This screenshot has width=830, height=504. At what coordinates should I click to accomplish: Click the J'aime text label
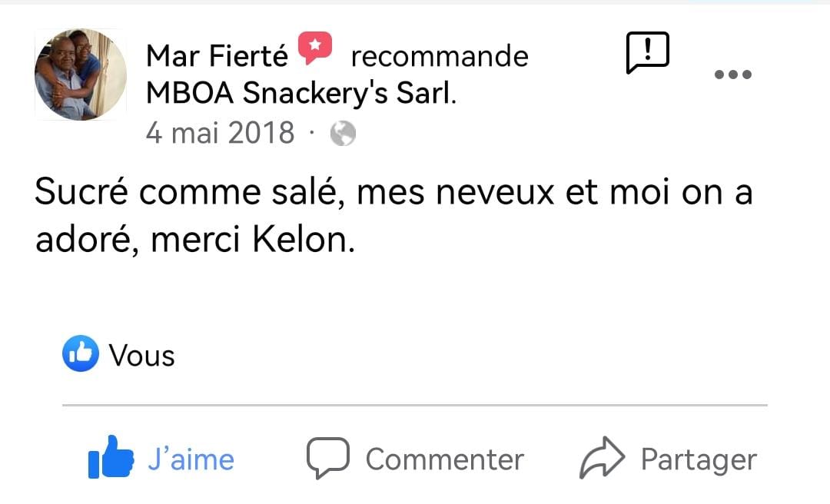pyautogui.click(x=191, y=459)
